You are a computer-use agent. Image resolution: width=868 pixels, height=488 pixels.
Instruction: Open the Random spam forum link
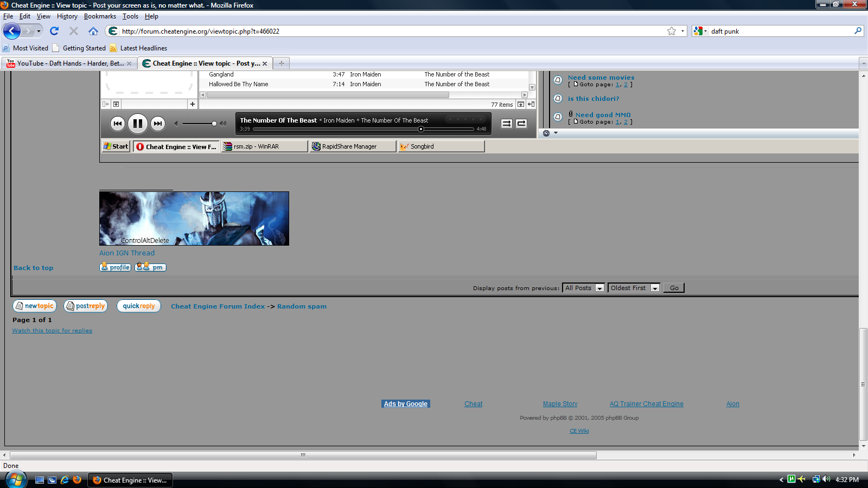tap(302, 306)
